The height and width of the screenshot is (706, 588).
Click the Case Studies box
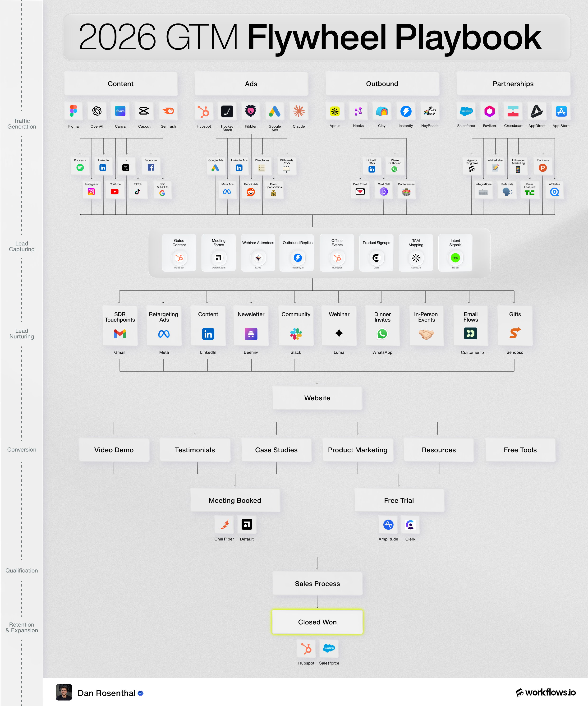tap(276, 450)
